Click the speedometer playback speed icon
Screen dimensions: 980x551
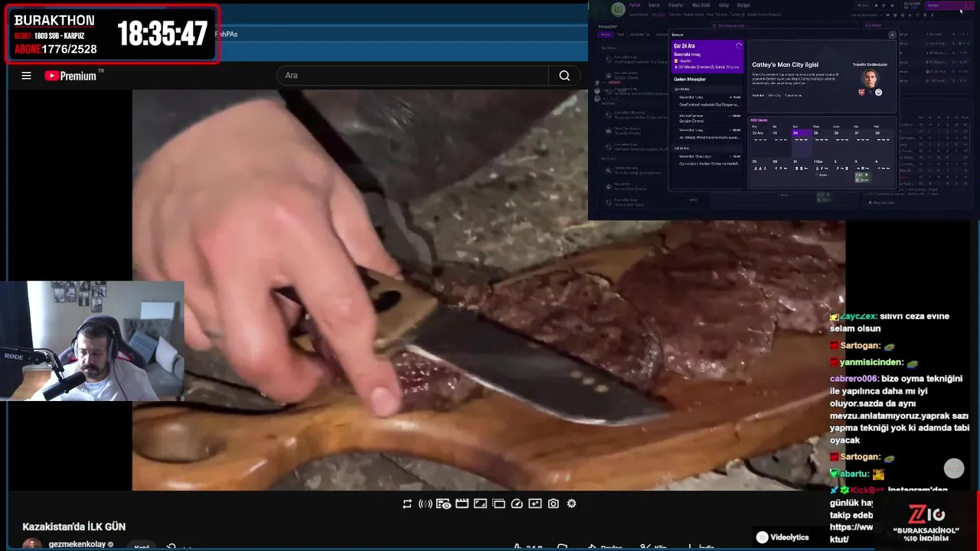click(x=517, y=504)
